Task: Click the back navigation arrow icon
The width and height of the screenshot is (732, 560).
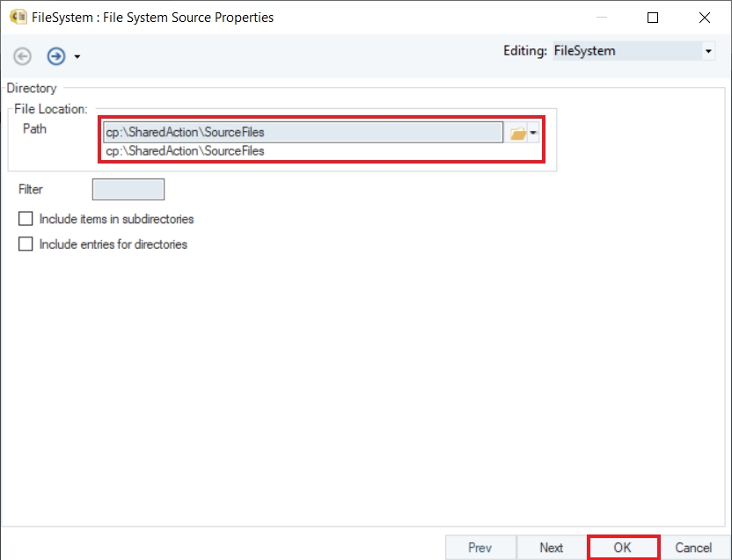Action: coord(23,56)
